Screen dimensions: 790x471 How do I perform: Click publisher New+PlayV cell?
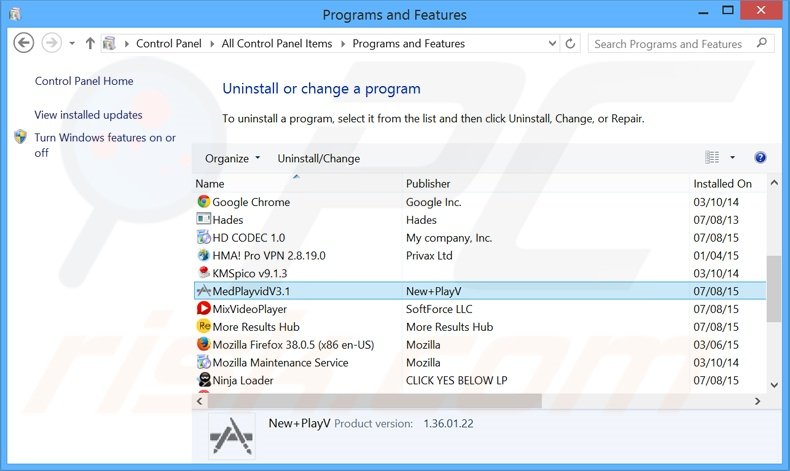tap(434, 291)
